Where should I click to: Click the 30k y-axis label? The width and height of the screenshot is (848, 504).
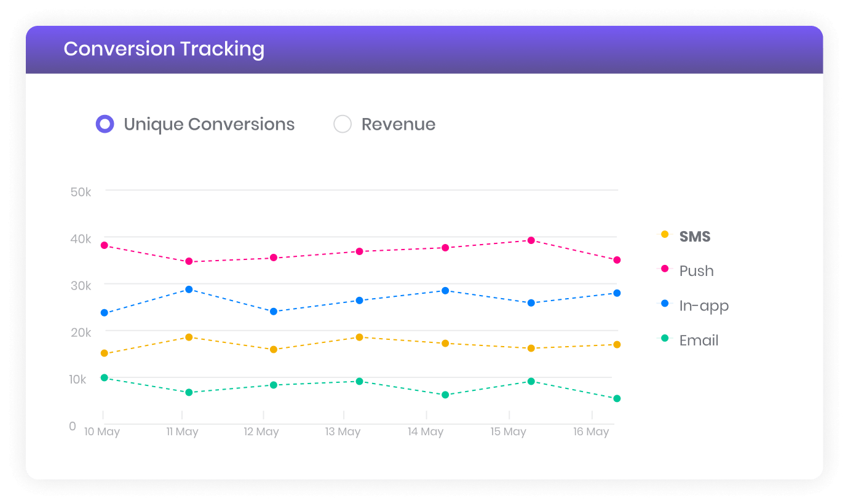tap(81, 286)
